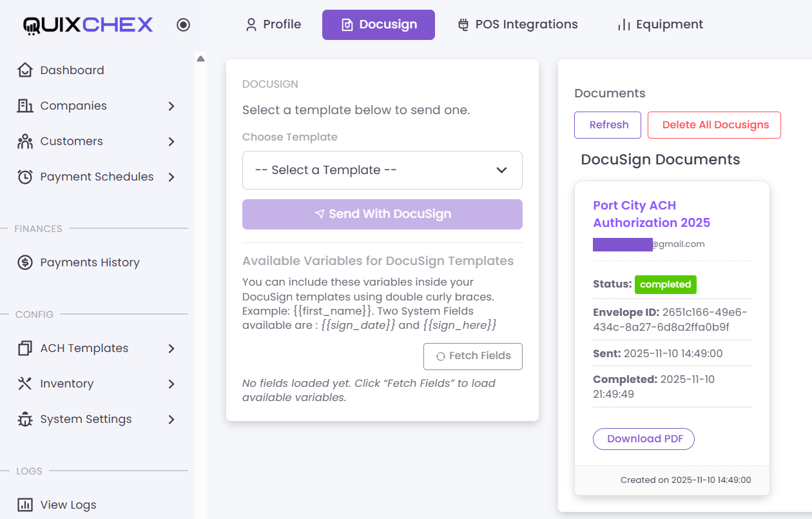Click the Dashboard home icon
Image resolution: width=812 pixels, height=519 pixels.
coord(24,70)
